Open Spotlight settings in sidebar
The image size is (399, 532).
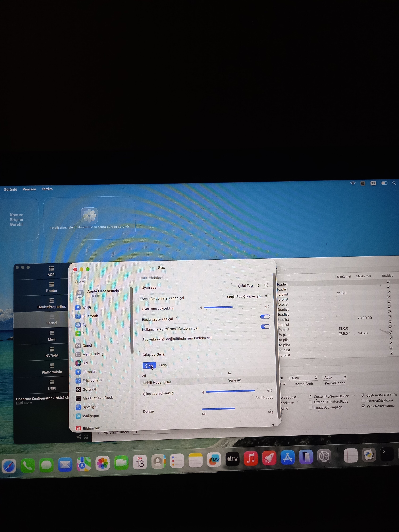(x=90, y=407)
